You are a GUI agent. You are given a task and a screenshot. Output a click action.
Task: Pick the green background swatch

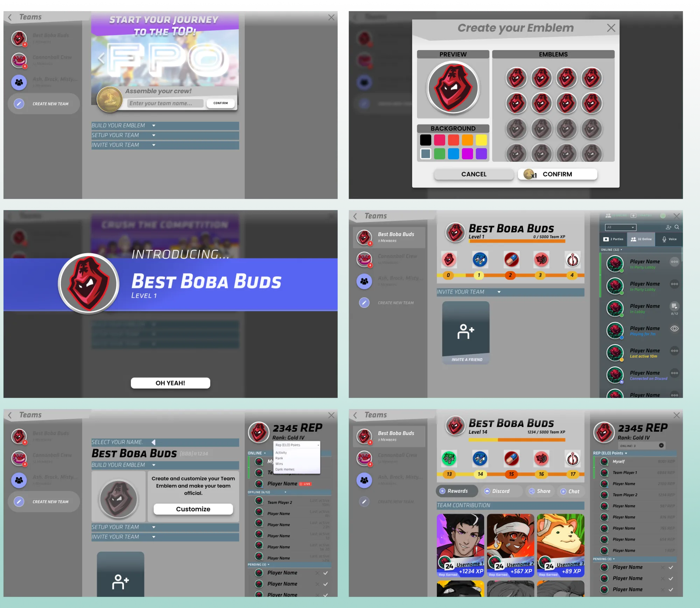click(x=440, y=154)
